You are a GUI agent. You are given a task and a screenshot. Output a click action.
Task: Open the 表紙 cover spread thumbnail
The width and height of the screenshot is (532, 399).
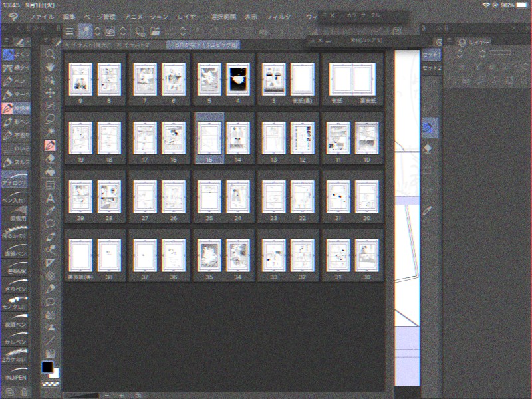point(352,79)
